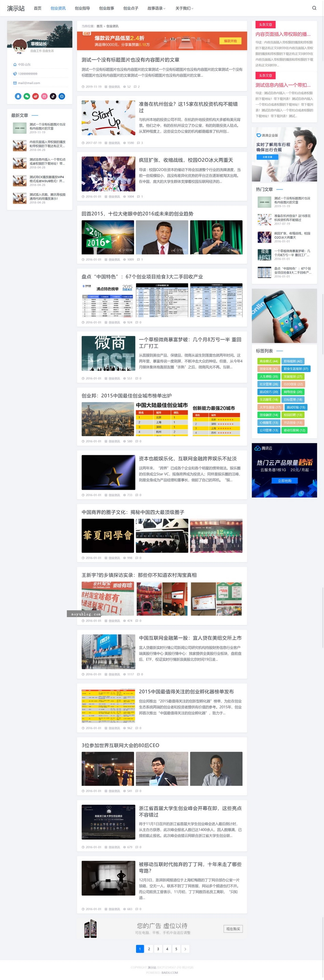Select the 商业模式 (44) tag
This screenshot has height=980, width=324.
click(269, 361)
